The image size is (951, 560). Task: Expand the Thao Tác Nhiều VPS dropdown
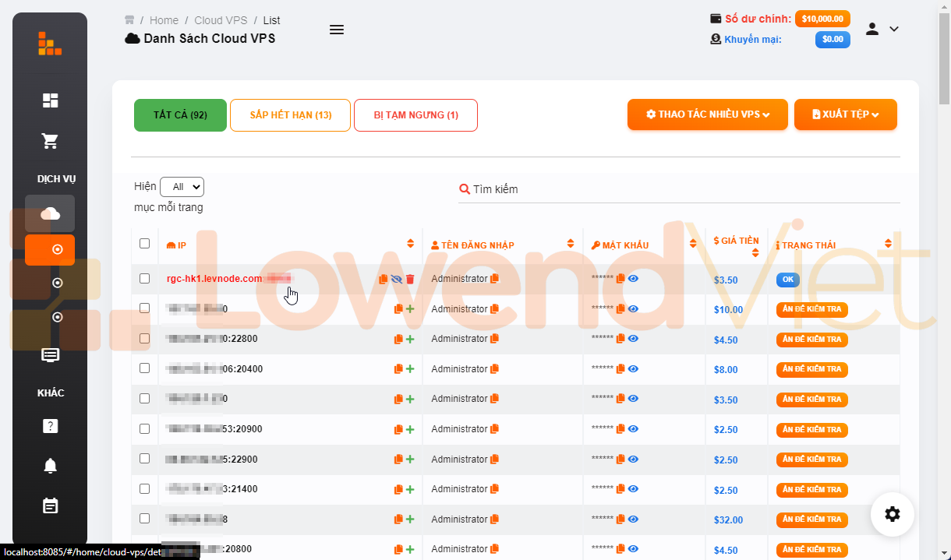coord(708,114)
